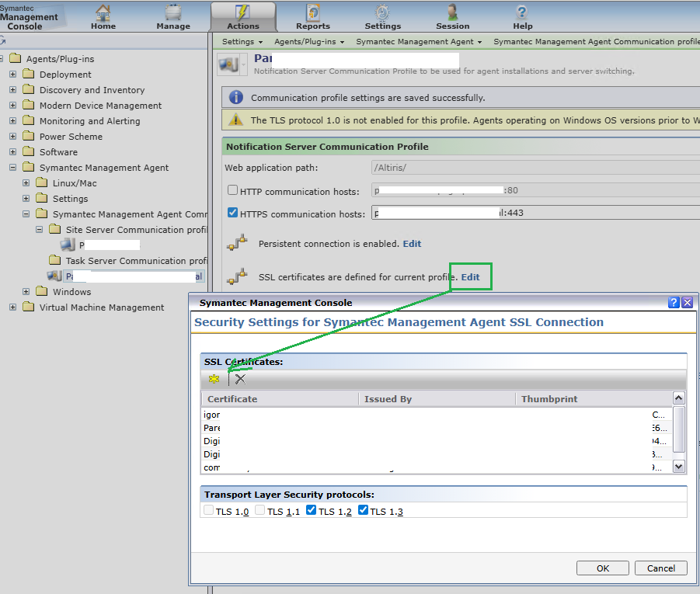
Task: Click the communication profile icon beside the title
Action: point(228,64)
